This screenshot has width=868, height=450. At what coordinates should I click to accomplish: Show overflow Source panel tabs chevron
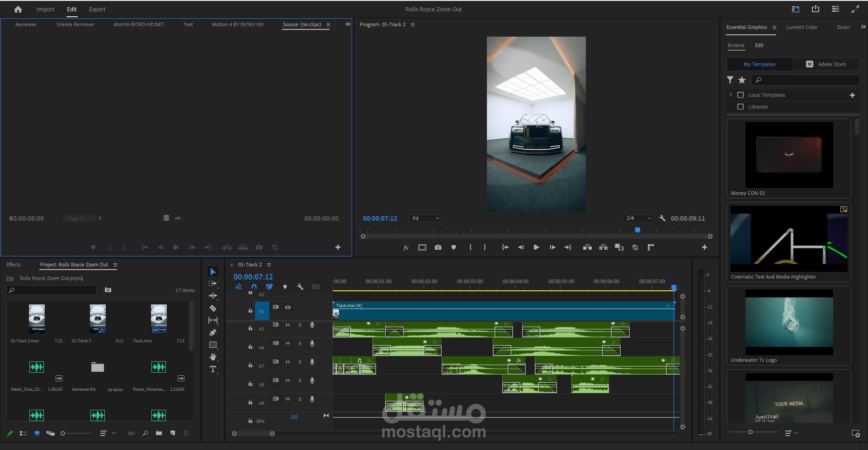[x=348, y=24]
